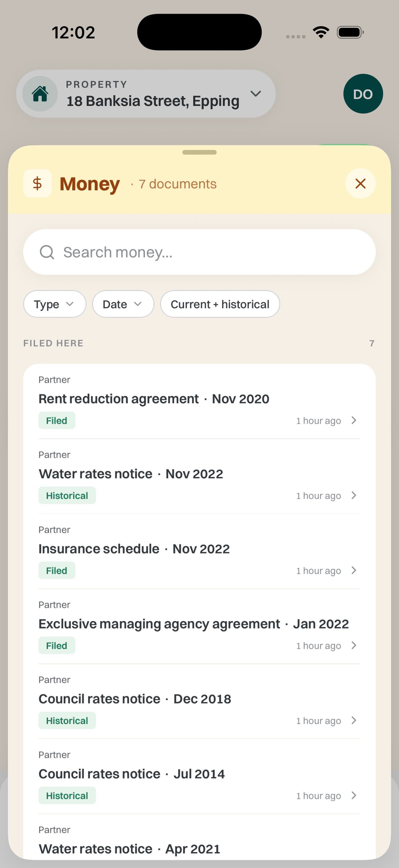Open Exclusive managing agency agreement Jan 2022
Screen dimensions: 399x868
[x=199, y=627]
